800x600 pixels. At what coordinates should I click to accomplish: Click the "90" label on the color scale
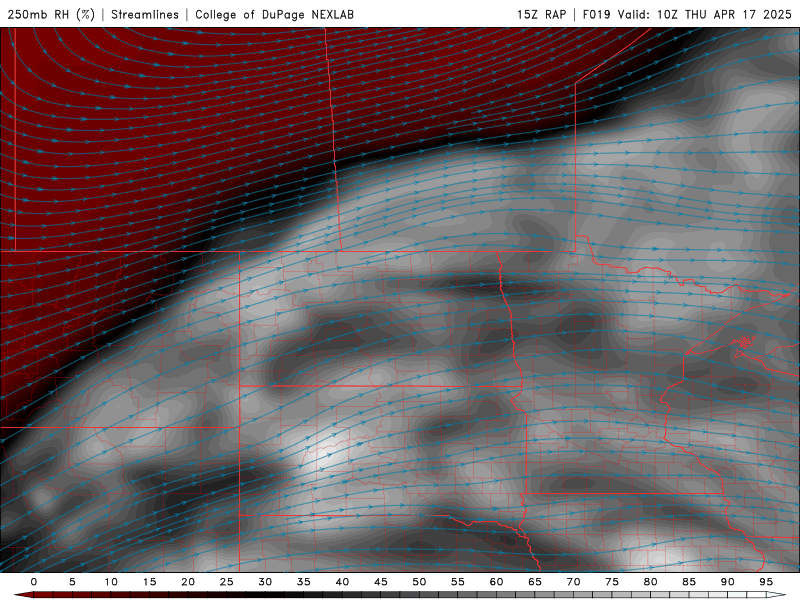728,582
